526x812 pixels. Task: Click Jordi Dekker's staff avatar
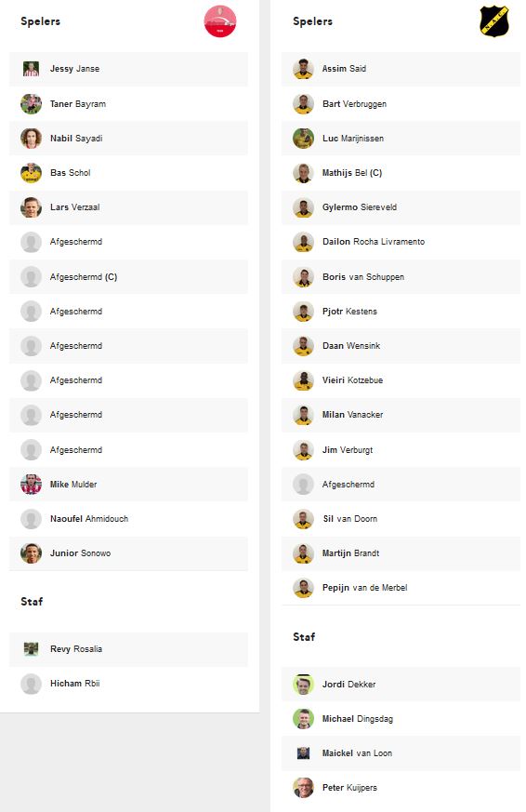(303, 684)
